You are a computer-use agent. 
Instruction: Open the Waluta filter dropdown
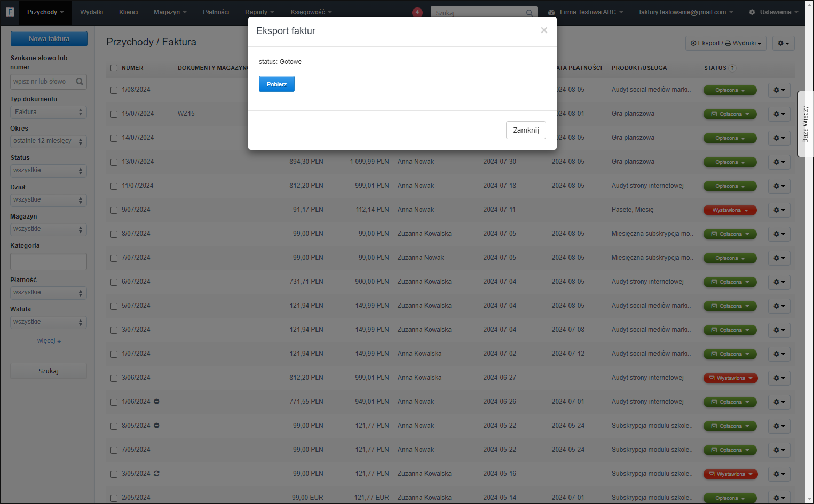pyautogui.click(x=49, y=322)
